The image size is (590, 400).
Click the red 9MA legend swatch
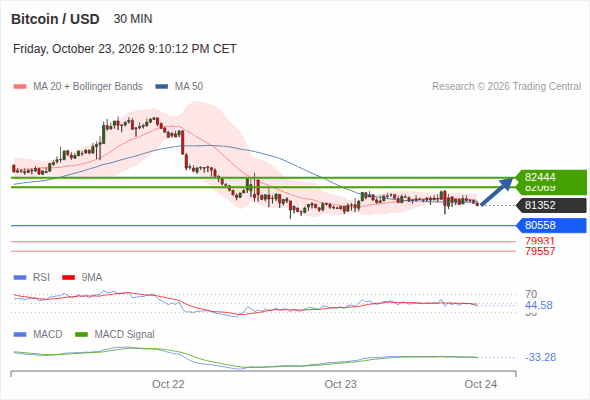coord(68,278)
